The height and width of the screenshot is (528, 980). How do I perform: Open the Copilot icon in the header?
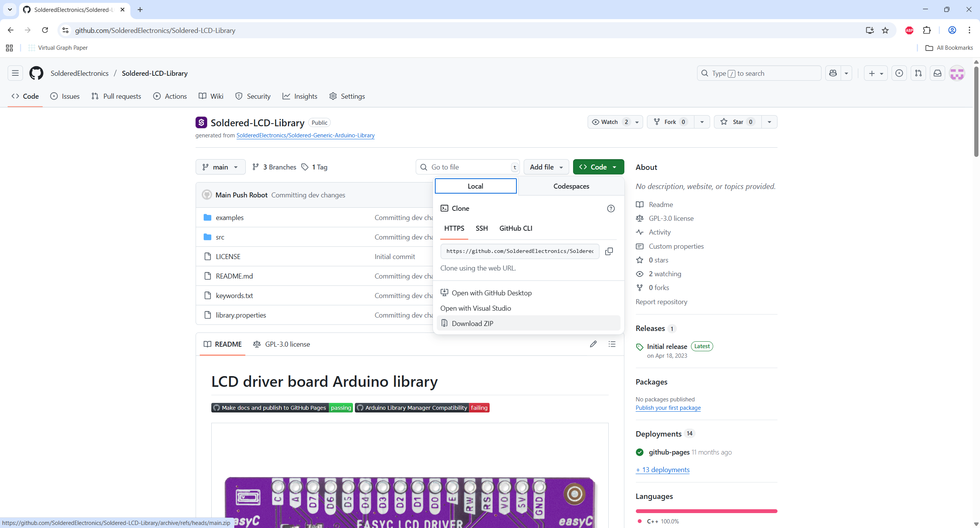[x=833, y=73]
